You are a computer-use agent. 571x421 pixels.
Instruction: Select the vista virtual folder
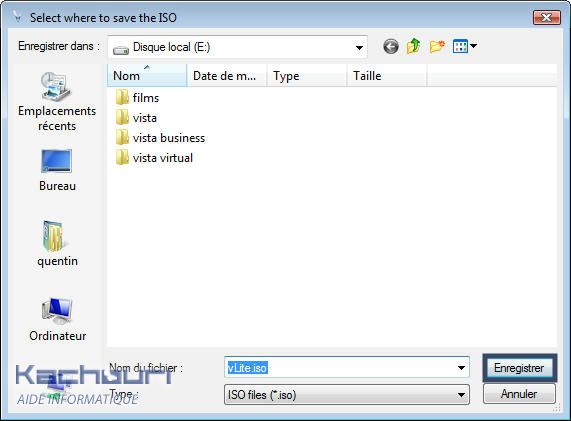(x=154, y=158)
